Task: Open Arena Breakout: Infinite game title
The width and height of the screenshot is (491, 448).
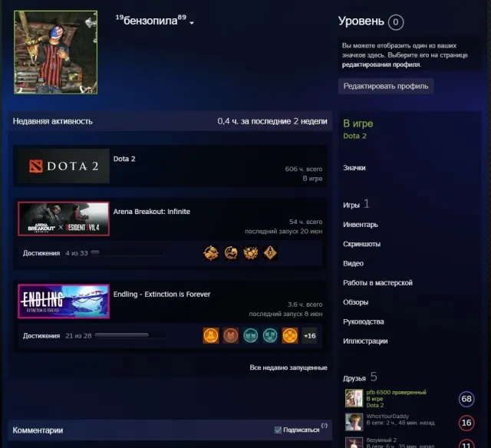Action: coord(152,212)
